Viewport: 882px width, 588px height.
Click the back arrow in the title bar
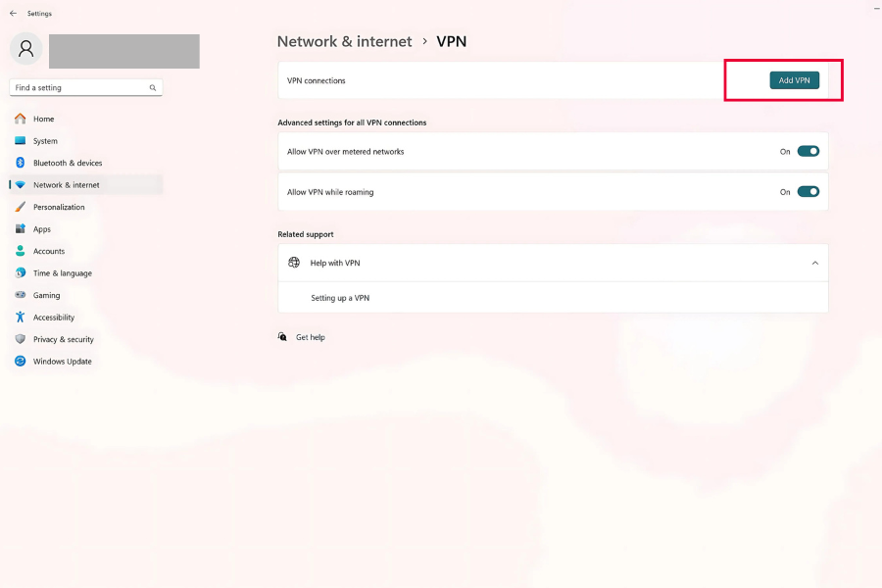[13, 14]
